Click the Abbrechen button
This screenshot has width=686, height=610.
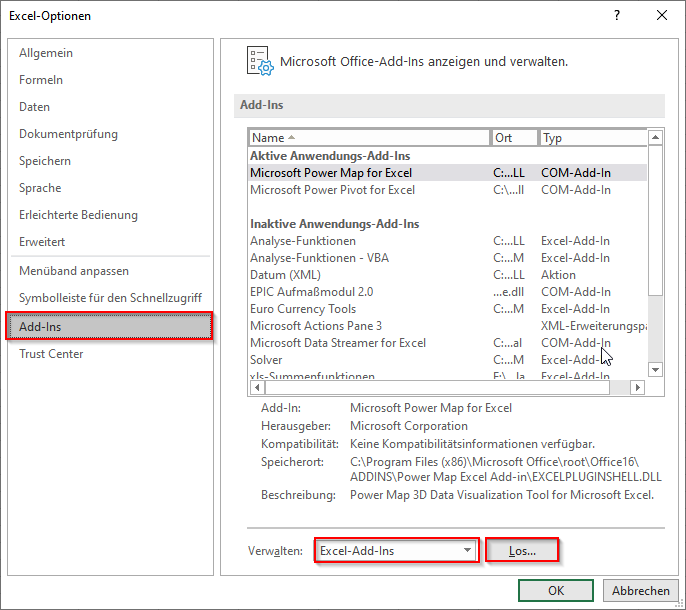[x=640, y=591]
